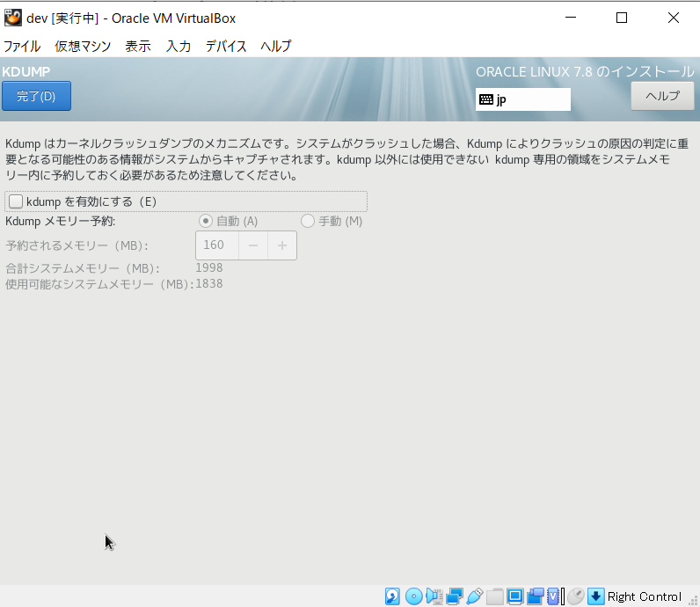Click the audio speaker status icon

pyautogui.click(x=434, y=596)
